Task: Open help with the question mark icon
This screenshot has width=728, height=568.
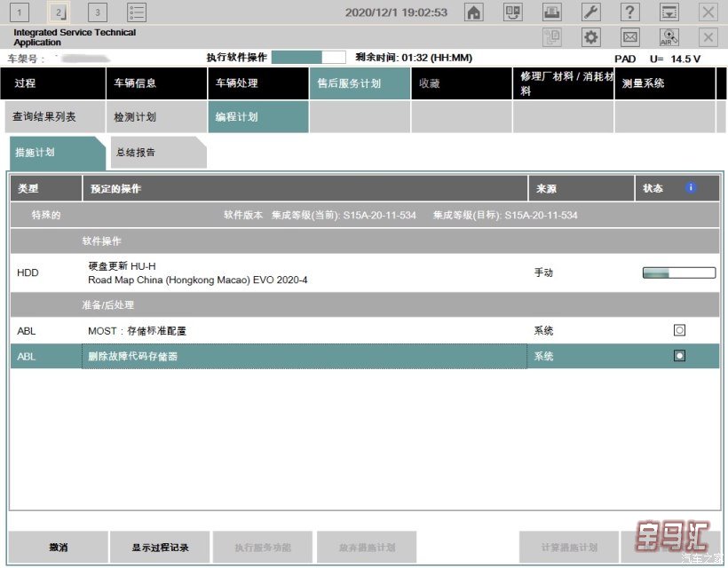Action: point(630,12)
